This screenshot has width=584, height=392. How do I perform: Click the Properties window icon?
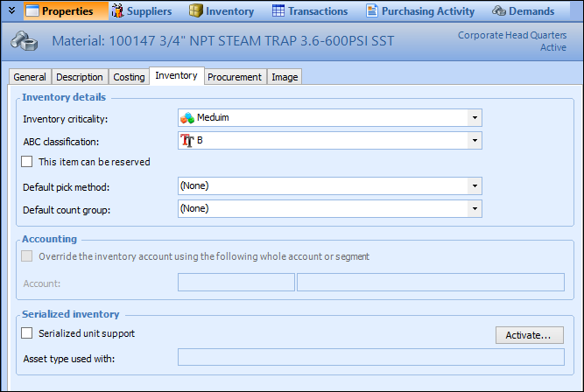coord(32,11)
